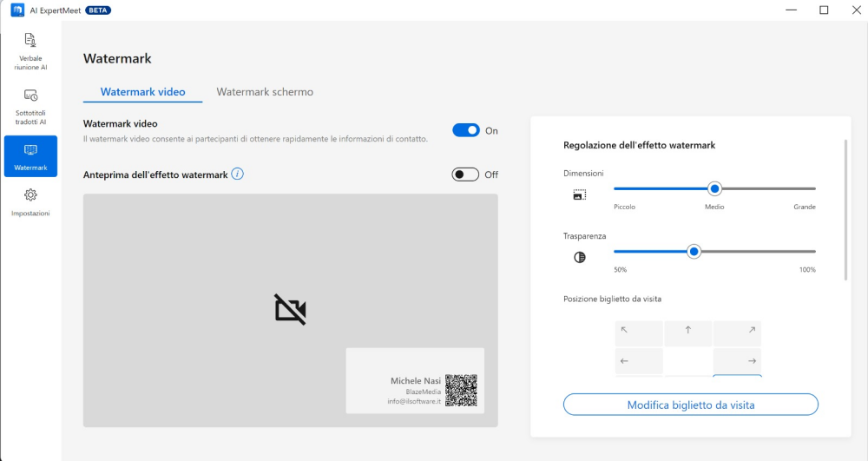The width and height of the screenshot is (868, 461).
Task: Click info@ilsoftware.it on the card
Action: 414,401
